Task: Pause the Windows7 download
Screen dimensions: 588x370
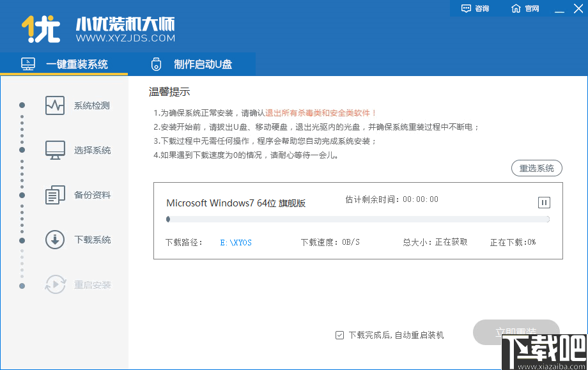Action: click(x=543, y=203)
